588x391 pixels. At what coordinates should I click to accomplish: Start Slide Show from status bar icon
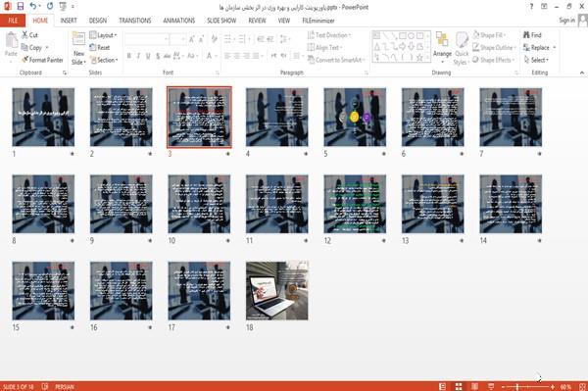491,386
